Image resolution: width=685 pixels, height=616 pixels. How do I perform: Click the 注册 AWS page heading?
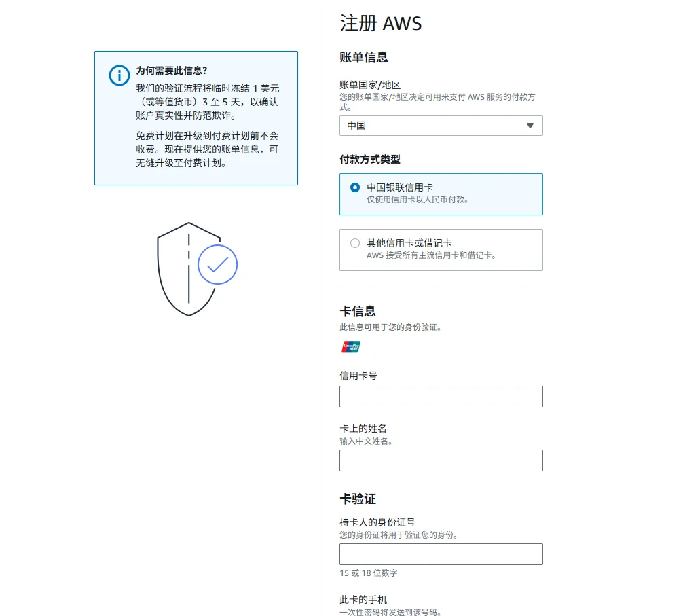pyautogui.click(x=380, y=24)
